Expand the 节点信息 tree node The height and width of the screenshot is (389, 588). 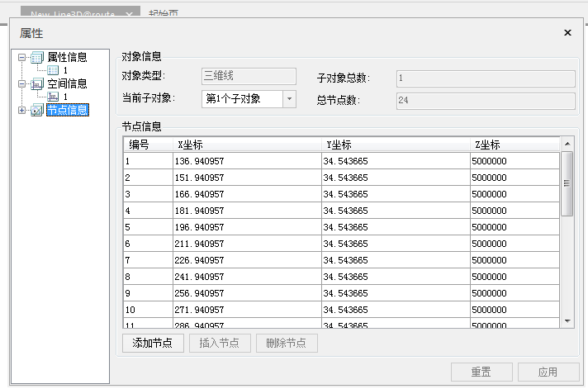tap(21, 111)
